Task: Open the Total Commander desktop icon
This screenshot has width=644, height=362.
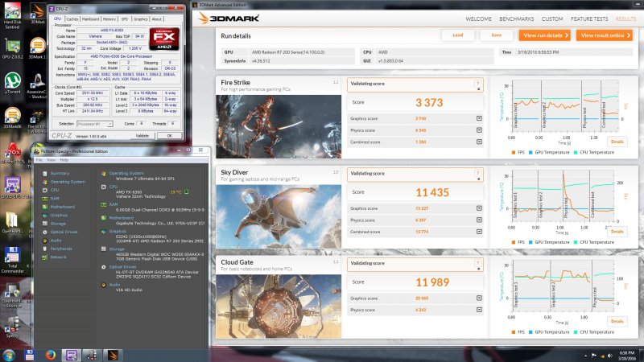Action: (x=12, y=259)
